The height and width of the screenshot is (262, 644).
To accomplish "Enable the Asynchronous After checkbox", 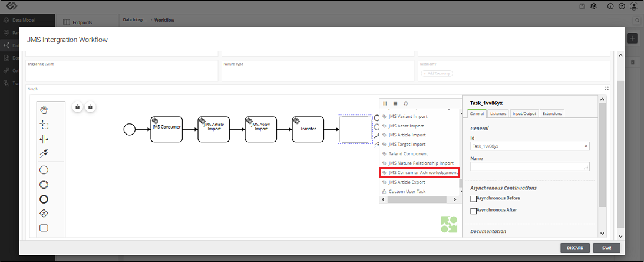I will 474,211.
